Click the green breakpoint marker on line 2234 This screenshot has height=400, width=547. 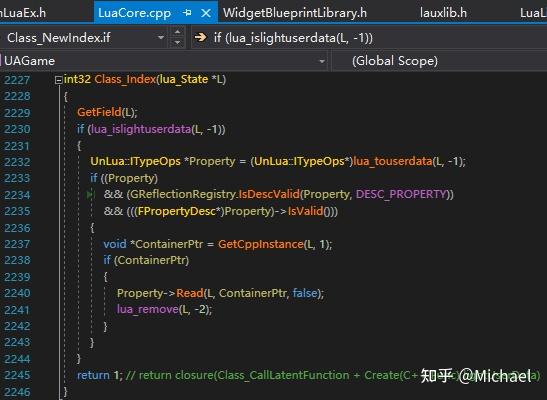[x=90, y=194]
